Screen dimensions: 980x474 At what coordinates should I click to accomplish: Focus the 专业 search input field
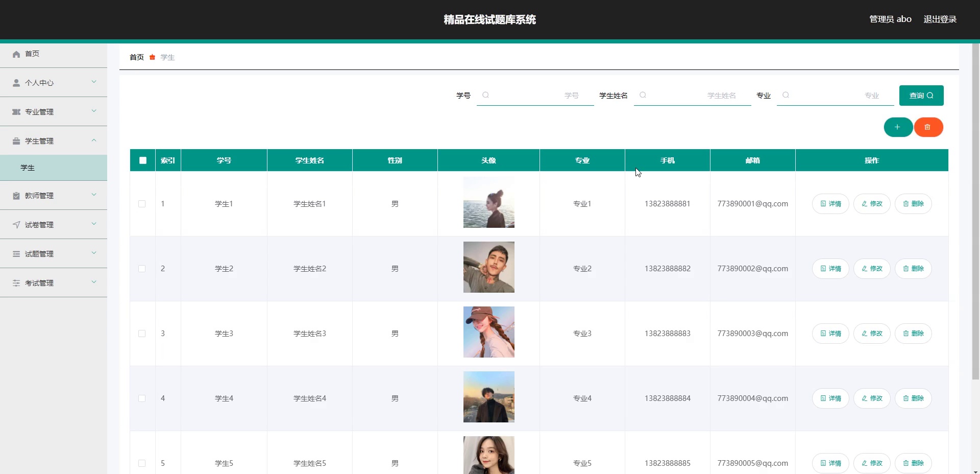click(836, 96)
